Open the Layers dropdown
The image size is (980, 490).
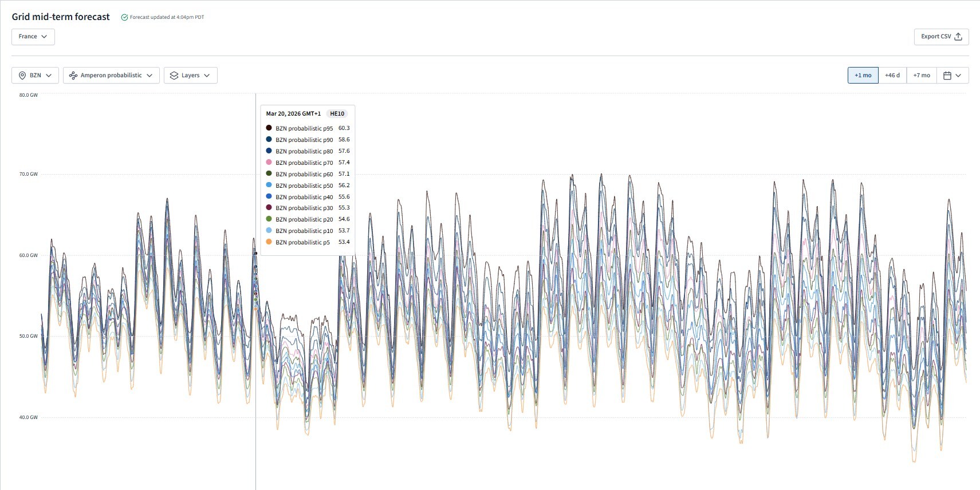[x=191, y=76]
